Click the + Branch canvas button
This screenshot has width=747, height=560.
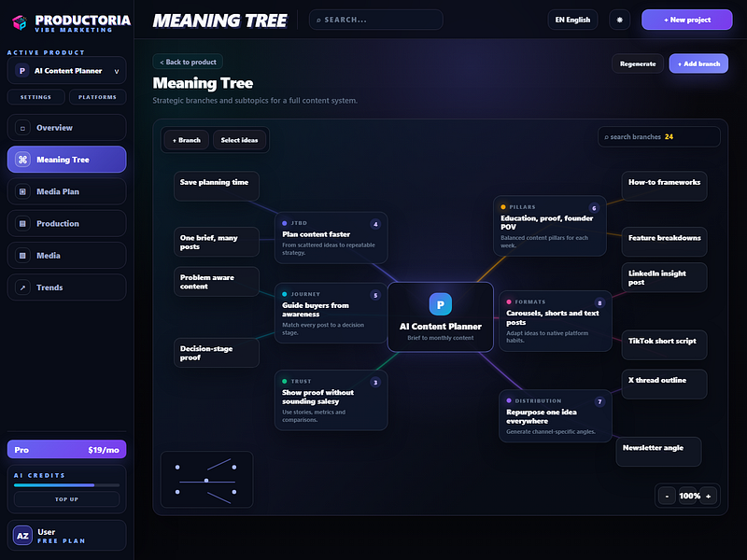click(186, 140)
